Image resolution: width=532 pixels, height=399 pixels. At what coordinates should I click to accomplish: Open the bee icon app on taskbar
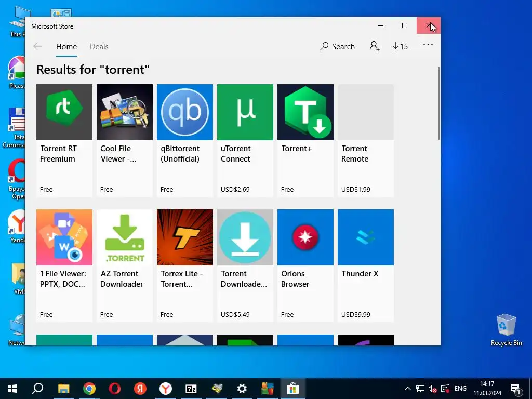tap(217, 389)
